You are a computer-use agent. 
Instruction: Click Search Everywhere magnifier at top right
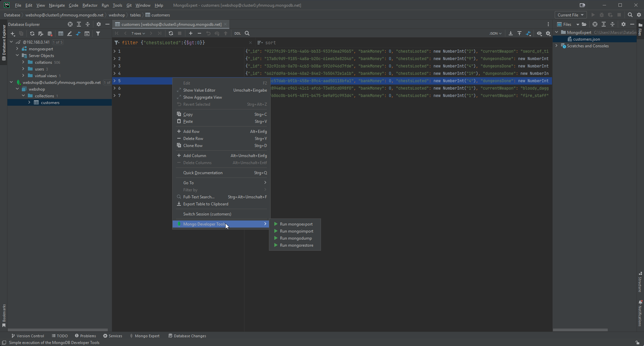click(630, 15)
